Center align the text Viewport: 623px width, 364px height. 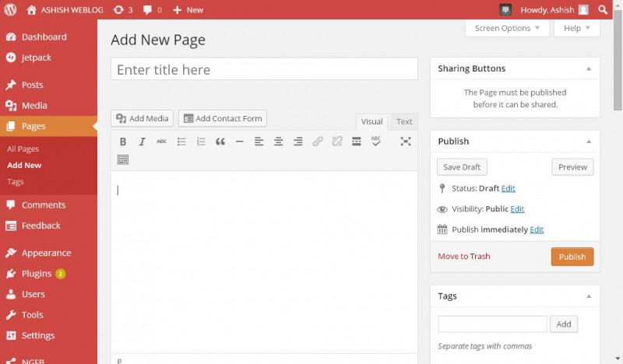click(x=278, y=142)
